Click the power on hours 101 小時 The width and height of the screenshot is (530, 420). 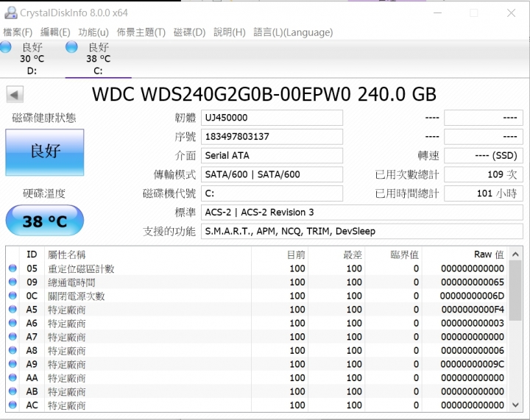(x=484, y=193)
